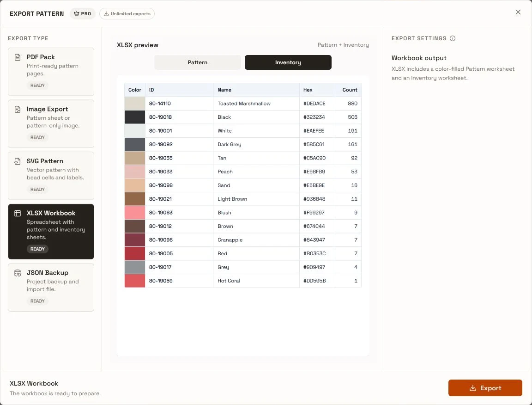The height and width of the screenshot is (405, 532).
Task: Click the ID column header
Action: point(180,90)
